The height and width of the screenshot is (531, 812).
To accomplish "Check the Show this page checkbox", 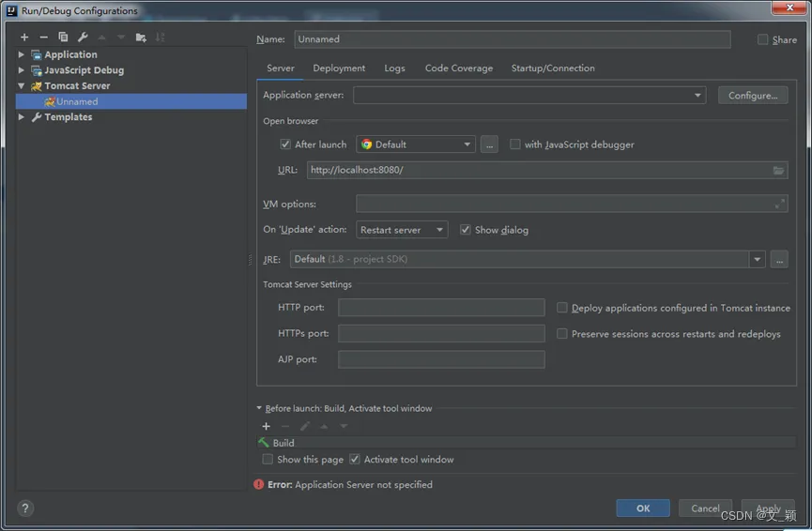I will coord(268,460).
